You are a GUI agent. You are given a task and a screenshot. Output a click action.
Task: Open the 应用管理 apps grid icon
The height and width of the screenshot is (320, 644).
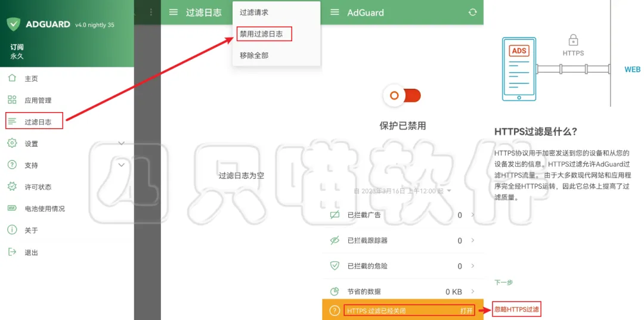point(12,100)
